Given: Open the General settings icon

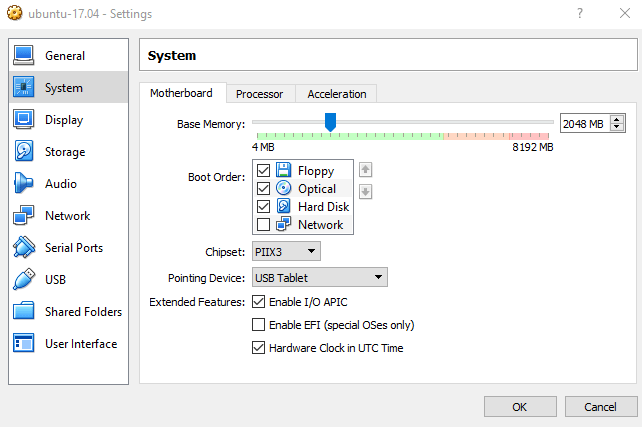Looking at the screenshot, I should click(x=24, y=56).
